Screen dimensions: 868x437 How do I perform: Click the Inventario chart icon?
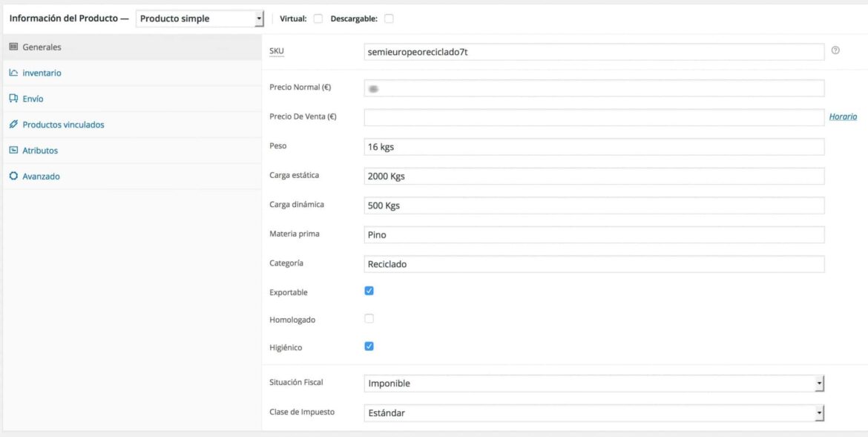[13, 72]
